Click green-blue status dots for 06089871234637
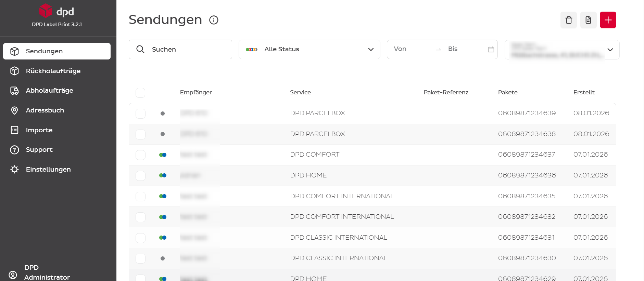This screenshot has height=281, width=644. tap(163, 155)
